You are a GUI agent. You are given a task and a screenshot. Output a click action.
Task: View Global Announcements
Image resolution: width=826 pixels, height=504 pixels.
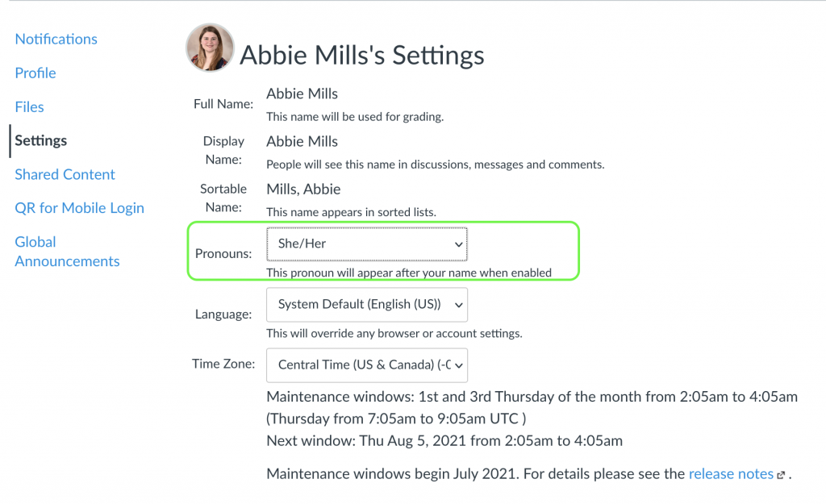pos(67,251)
